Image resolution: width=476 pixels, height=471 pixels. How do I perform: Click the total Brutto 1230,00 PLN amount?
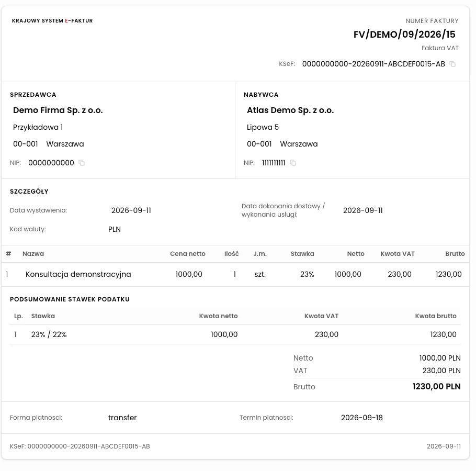(436, 387)
